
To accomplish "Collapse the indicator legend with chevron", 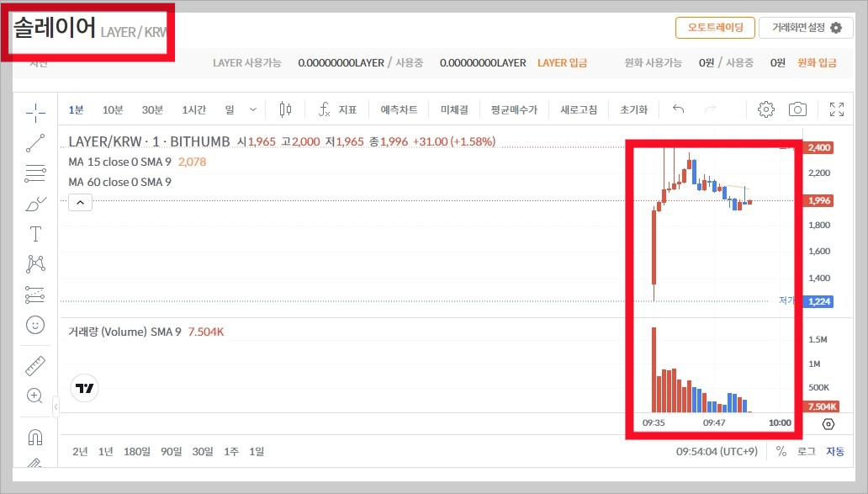I will (80, 203).
